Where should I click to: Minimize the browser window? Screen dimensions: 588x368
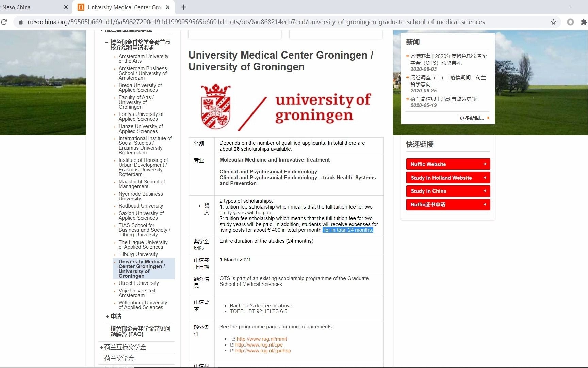coord(572,6)
